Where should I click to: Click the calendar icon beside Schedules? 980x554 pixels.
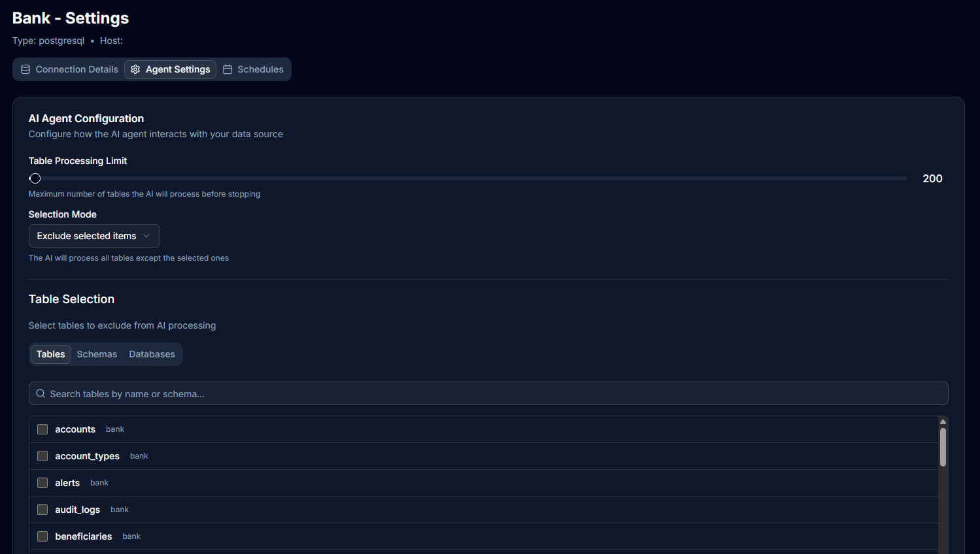click(x=228, y=69)
